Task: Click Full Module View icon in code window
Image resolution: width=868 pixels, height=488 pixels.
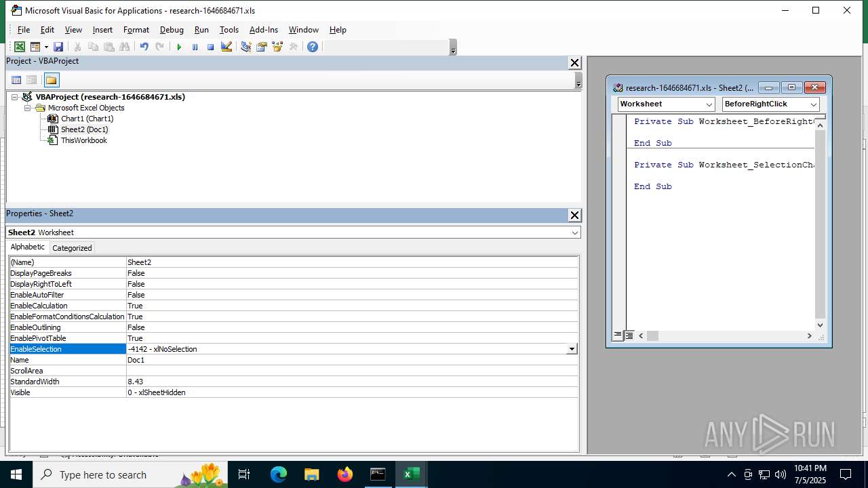Action: pyautogui.click(x=629, y=335)
